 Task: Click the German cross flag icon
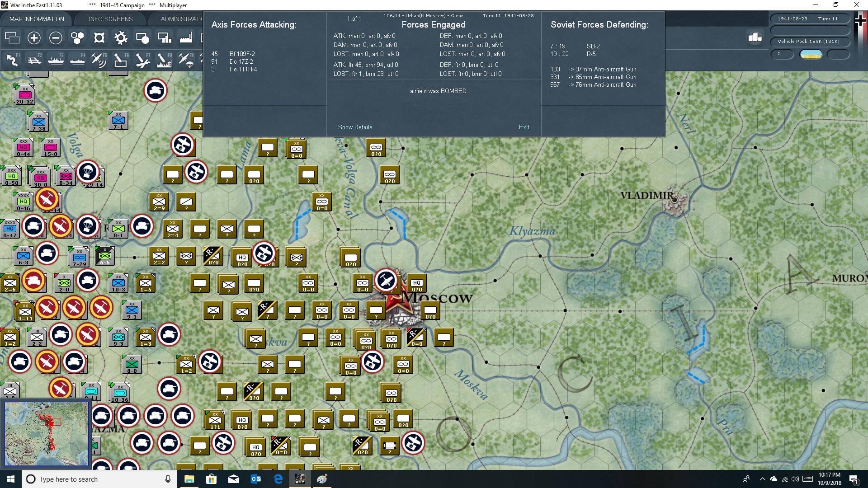pos(860,20)
